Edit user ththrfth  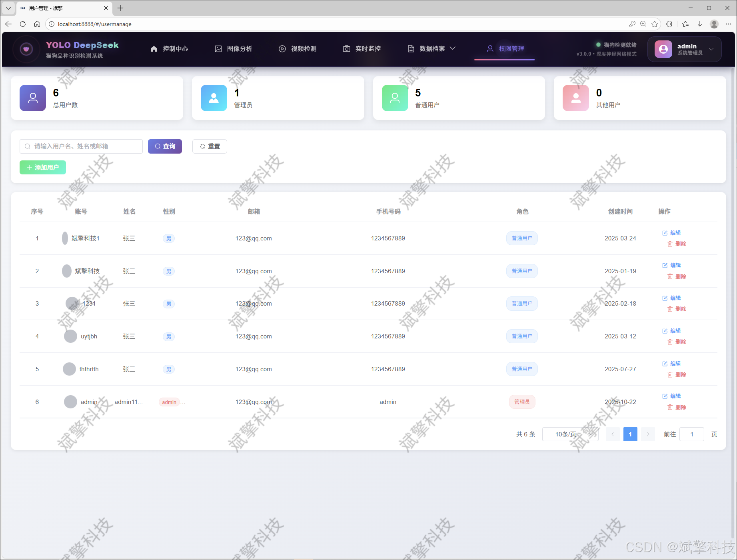[671, 364]
